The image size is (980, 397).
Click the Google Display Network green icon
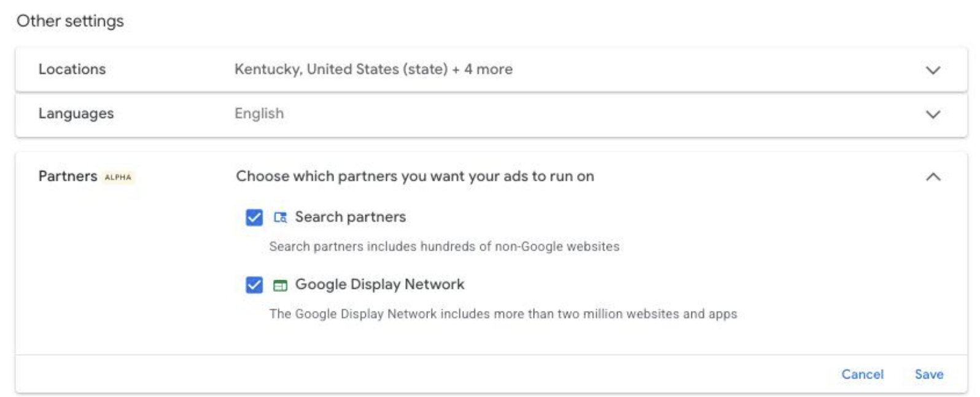pyautogui.click(x=280, y=285)
